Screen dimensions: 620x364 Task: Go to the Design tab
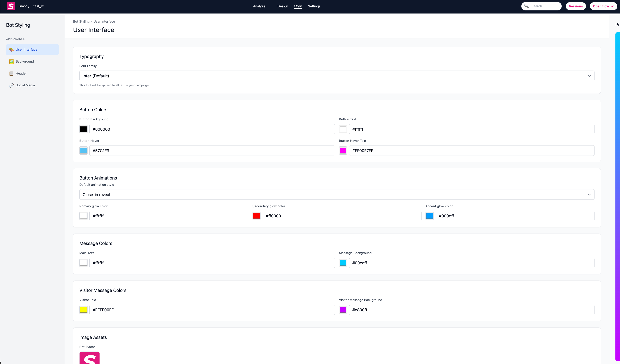click(282, 6)
